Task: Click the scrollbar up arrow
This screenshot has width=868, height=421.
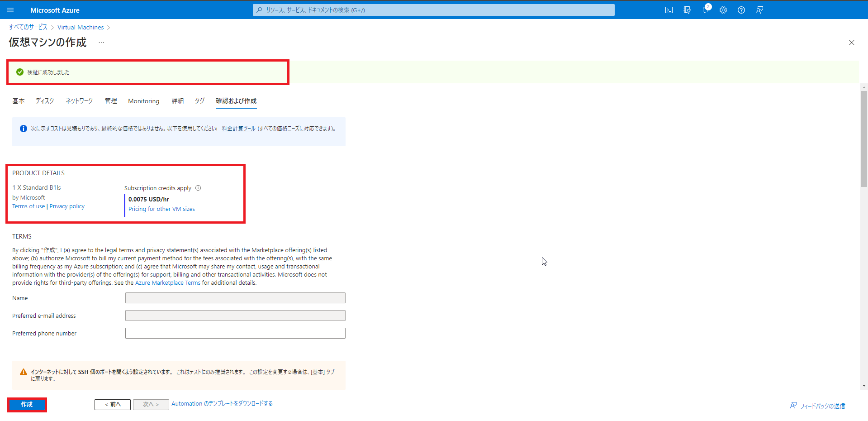Action: click(x=864, y=87)
